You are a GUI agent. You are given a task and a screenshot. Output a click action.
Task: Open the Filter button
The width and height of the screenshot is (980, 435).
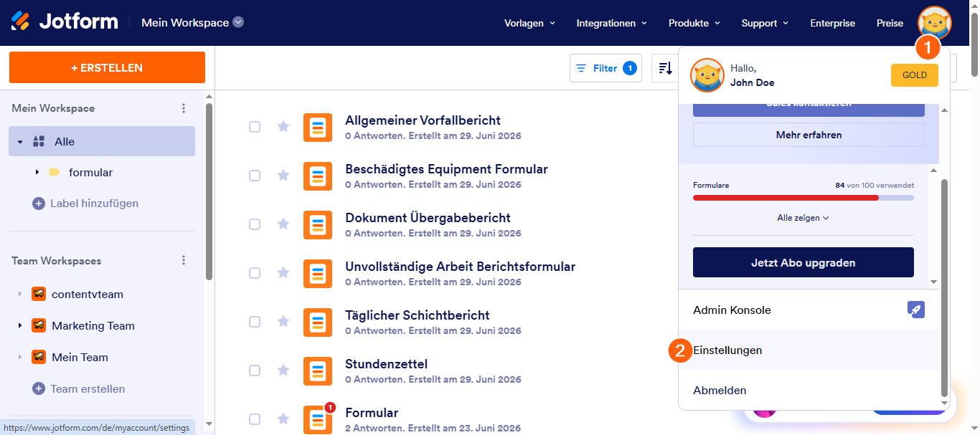pyautogui.click(x=606, y=68)
